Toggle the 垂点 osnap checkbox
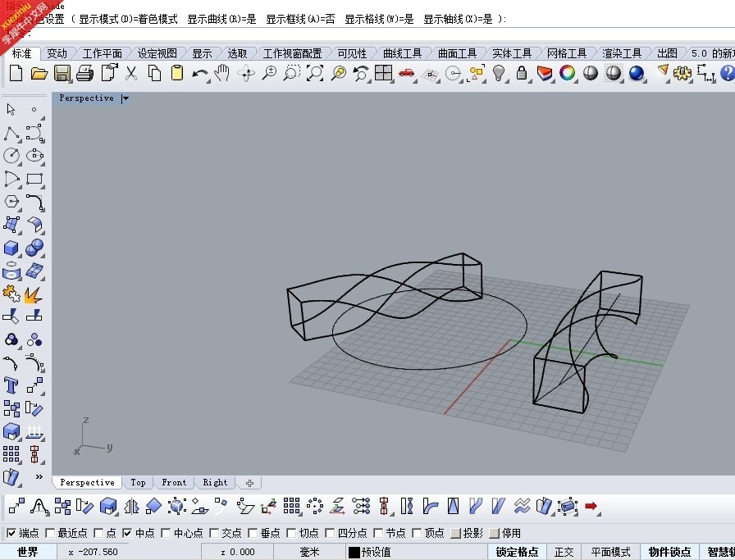This screenshot has width=735, height=560. [x=252, y=533]
